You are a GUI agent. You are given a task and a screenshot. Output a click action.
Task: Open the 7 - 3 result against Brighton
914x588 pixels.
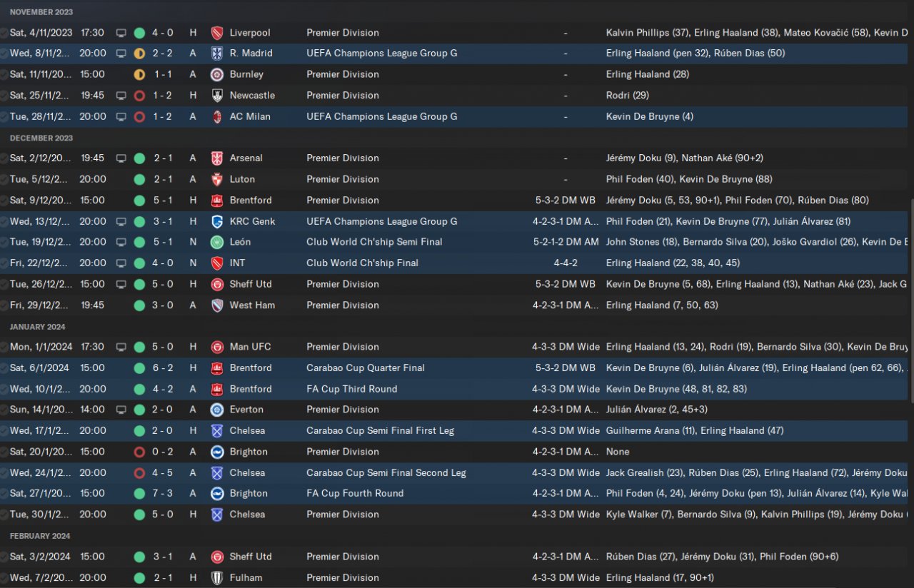(162, 494)
